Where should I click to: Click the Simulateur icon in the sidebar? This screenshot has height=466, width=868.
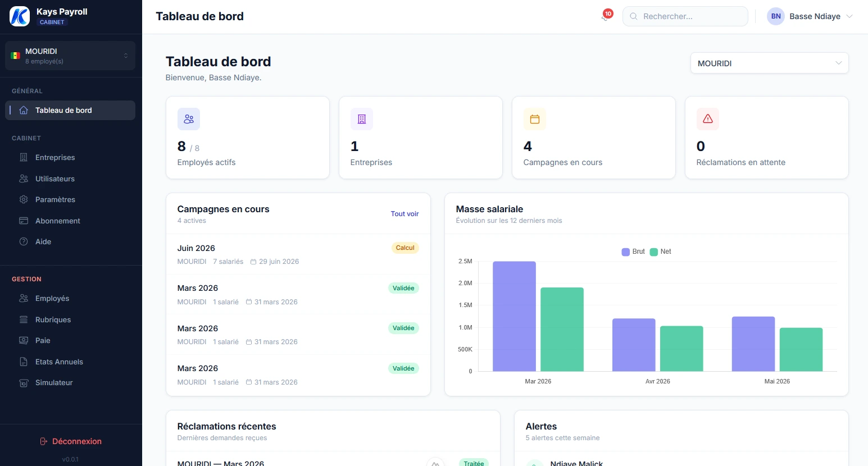24,383
